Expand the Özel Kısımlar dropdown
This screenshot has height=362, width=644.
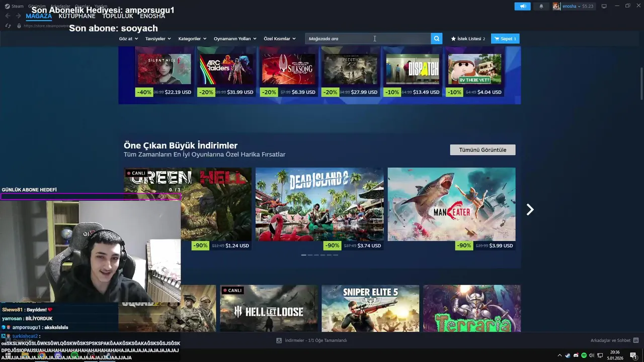(280, 39)
